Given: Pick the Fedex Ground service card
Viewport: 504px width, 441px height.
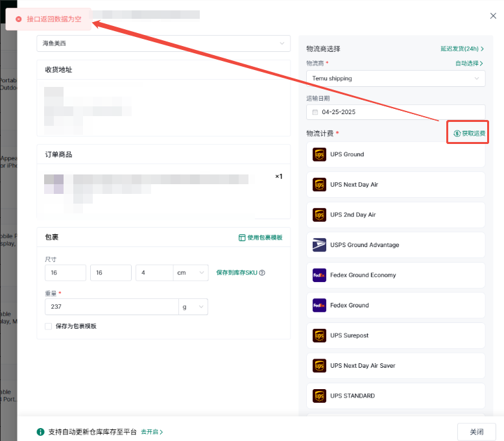Looking at the screenshot, I should [396, 305].
